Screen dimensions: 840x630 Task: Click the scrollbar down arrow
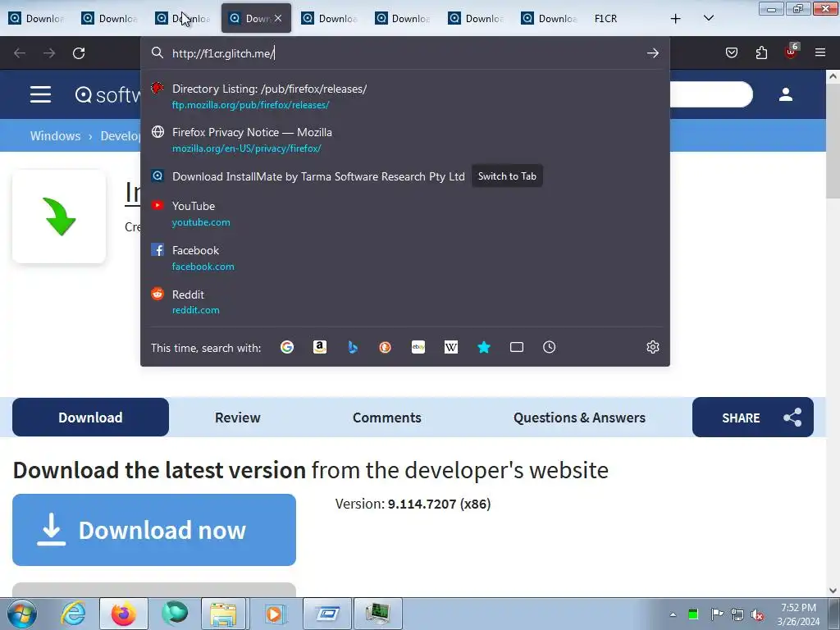coord(833,591)
